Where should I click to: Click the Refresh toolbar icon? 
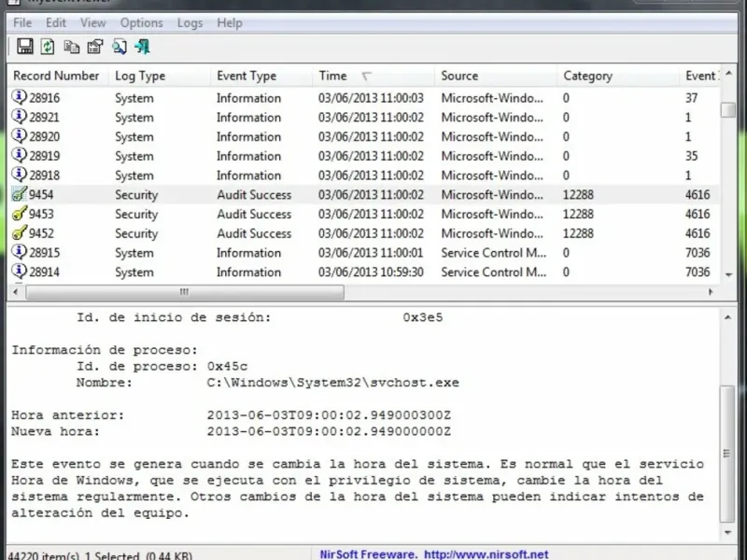[48, 47]
